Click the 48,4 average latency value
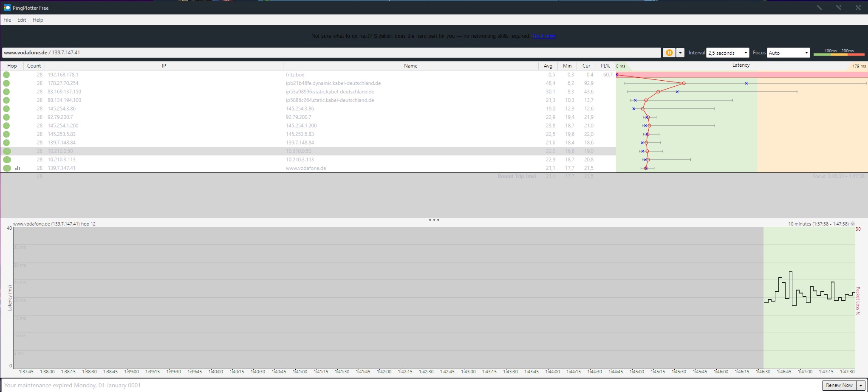 550,83
